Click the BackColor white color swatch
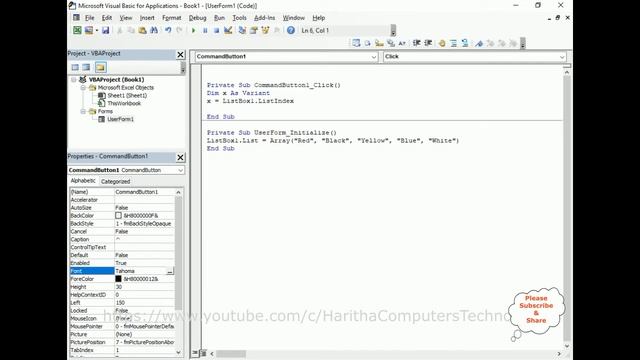The height and width of the screenshot is (360, 640). (118, 216)
